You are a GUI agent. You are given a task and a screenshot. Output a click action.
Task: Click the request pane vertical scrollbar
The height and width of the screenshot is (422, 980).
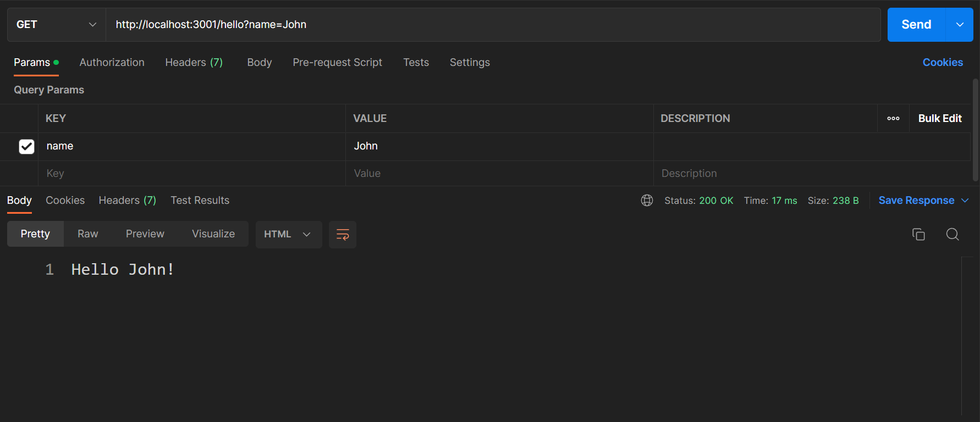(x=976, y=130)
